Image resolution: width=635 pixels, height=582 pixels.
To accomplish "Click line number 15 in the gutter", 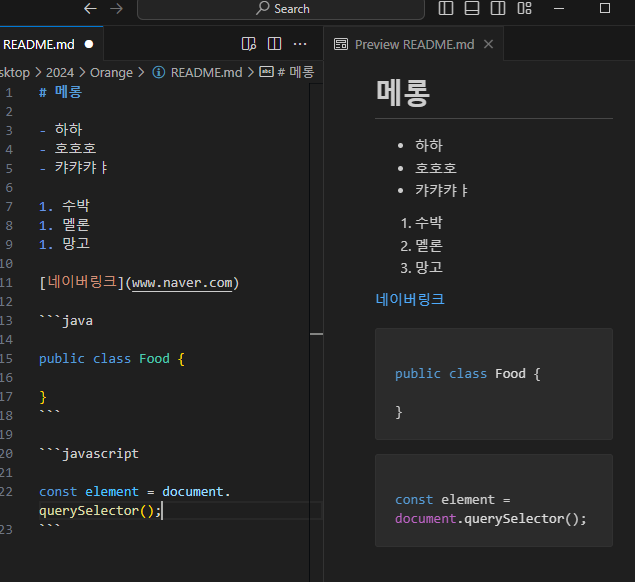I will coord(6,359).
